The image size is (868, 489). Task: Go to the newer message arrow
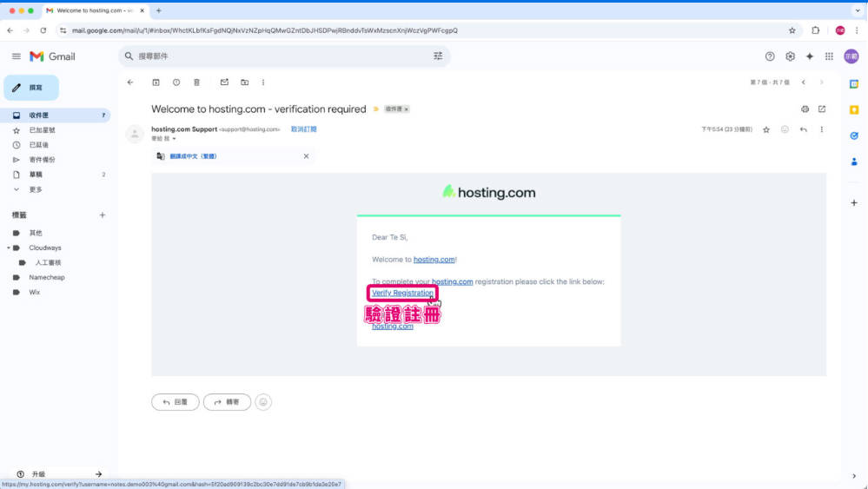[x=803, y=83]
